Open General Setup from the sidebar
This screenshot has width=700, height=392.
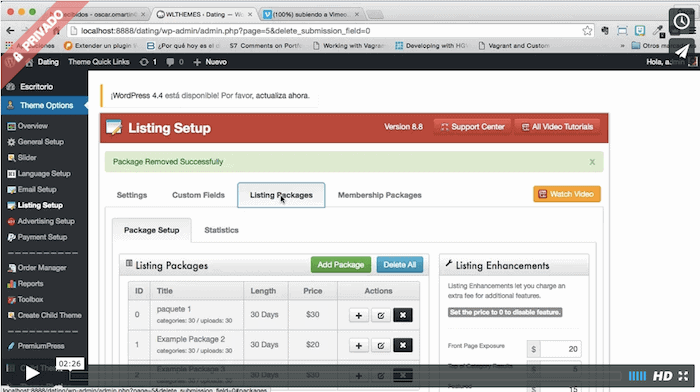tap(40, 142)
